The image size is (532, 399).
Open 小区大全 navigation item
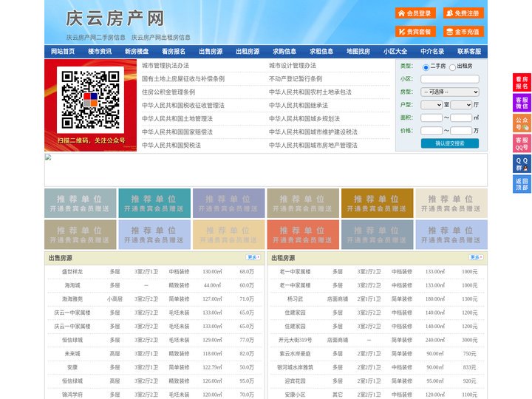click(x=395, y=52)
